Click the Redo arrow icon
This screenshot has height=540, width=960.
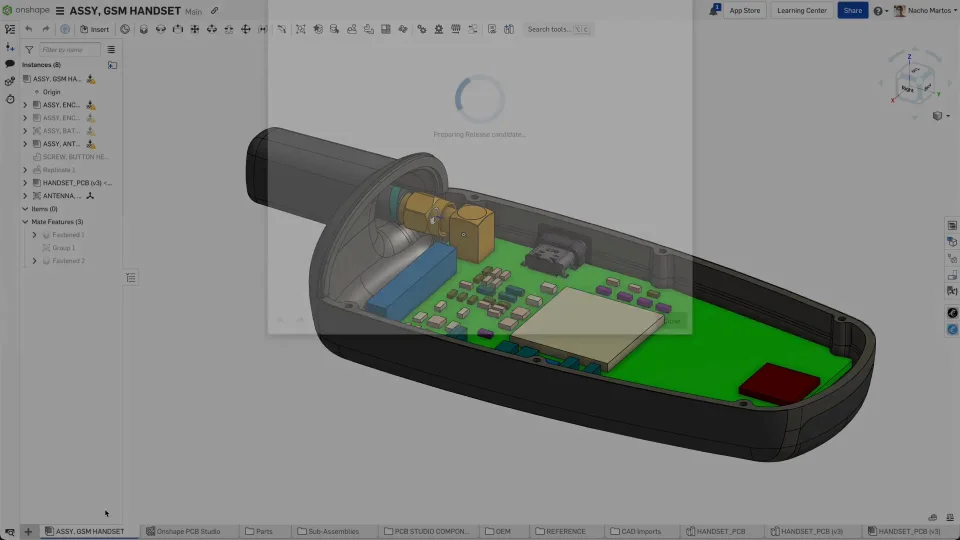click(x=46, y=29)
